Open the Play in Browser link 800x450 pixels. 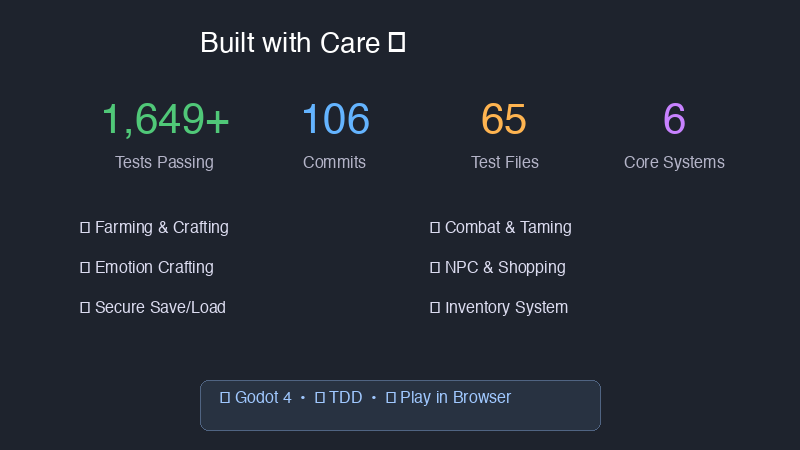pyautogui.click(x=455, y=398)
